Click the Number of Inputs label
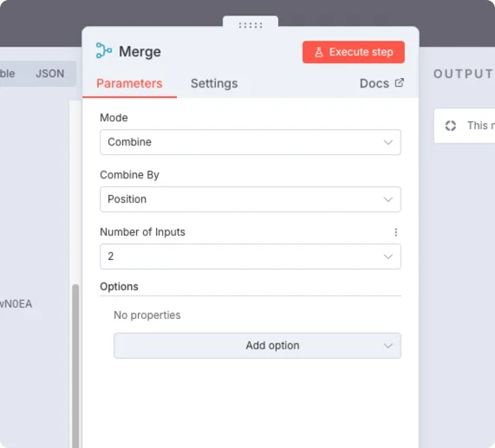The image size is (495, 448). [142, 232]
